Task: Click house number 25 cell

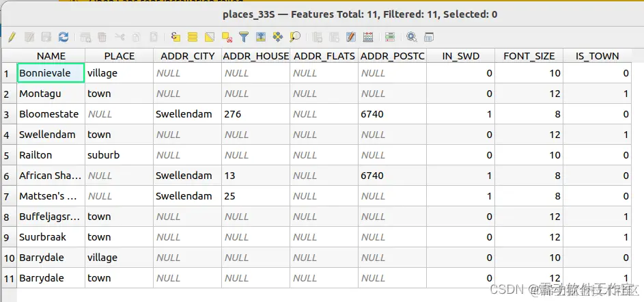Action: click(255, 196)
